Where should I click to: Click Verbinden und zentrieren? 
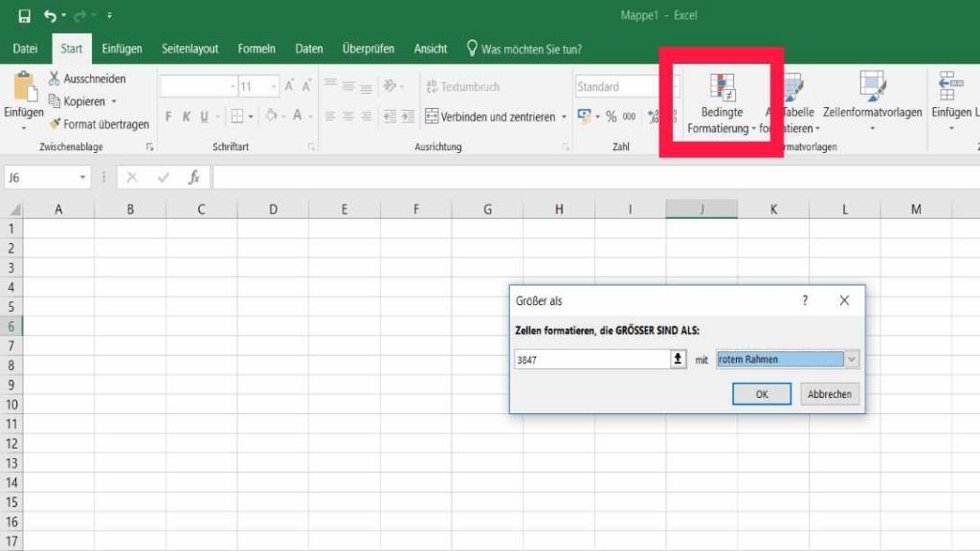pos(490,117)
